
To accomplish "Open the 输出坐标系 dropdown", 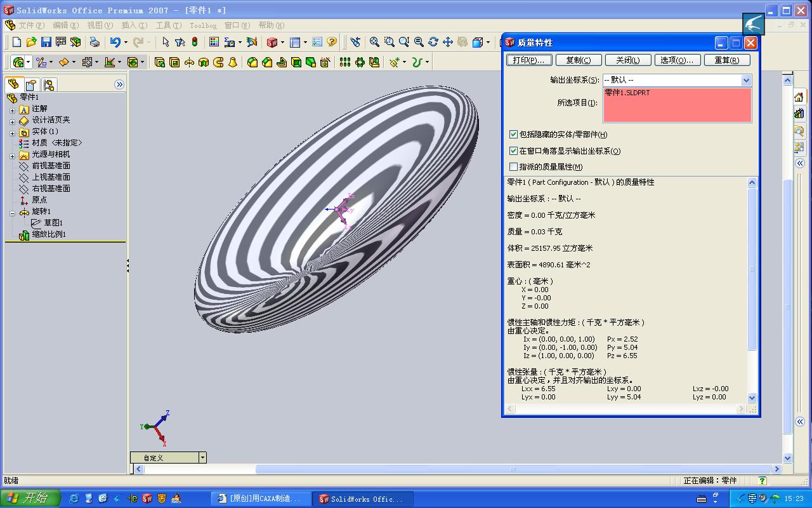I will 746,80.
